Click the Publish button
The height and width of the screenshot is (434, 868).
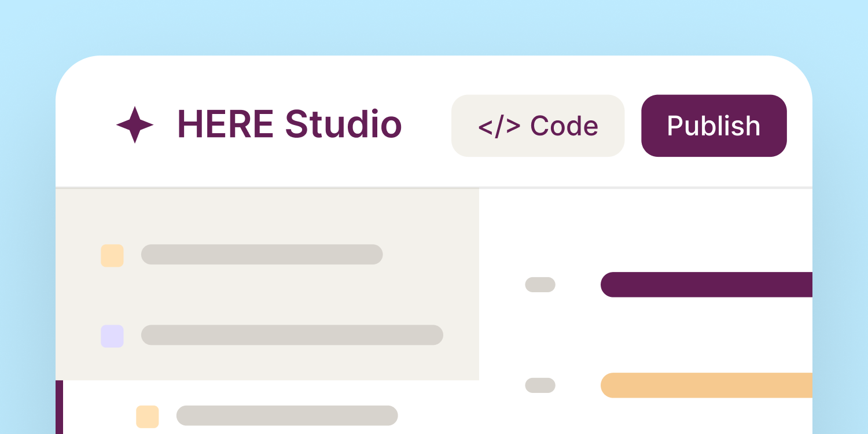713,126
